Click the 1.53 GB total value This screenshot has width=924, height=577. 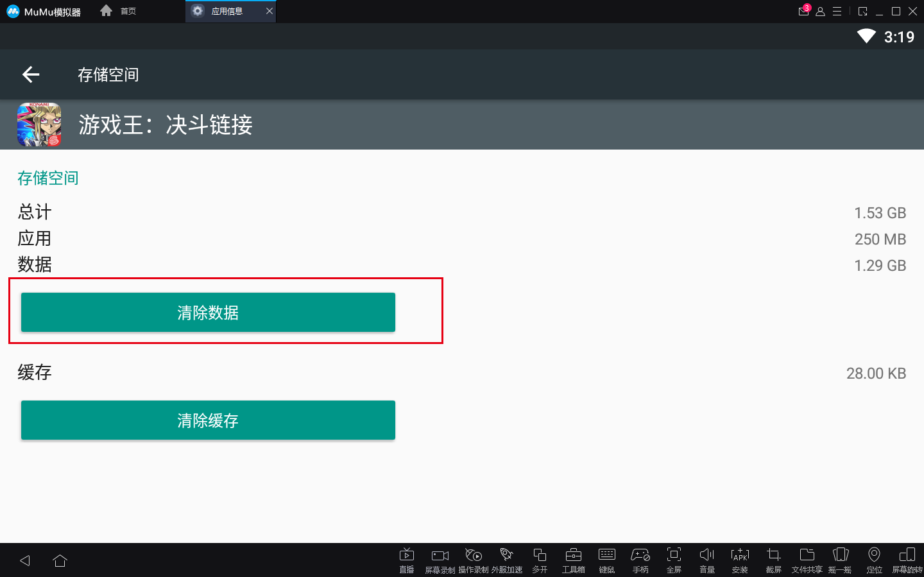click(x=880, y=213)
